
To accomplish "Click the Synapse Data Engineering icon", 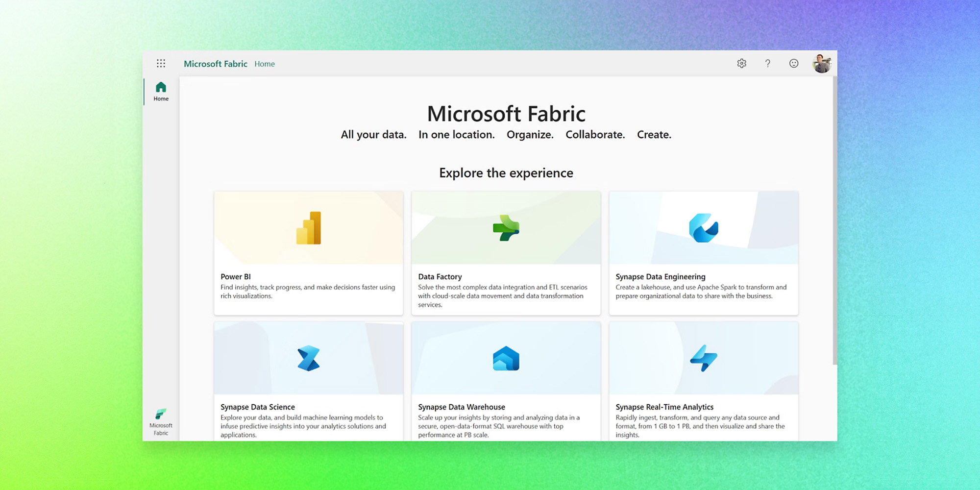I will pyautogui.click(x=704, y=228).
